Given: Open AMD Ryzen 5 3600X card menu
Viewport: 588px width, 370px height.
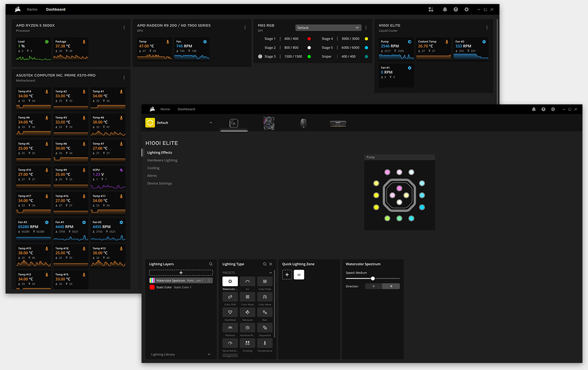Looking at the screenshot, I should coord(124,28).
